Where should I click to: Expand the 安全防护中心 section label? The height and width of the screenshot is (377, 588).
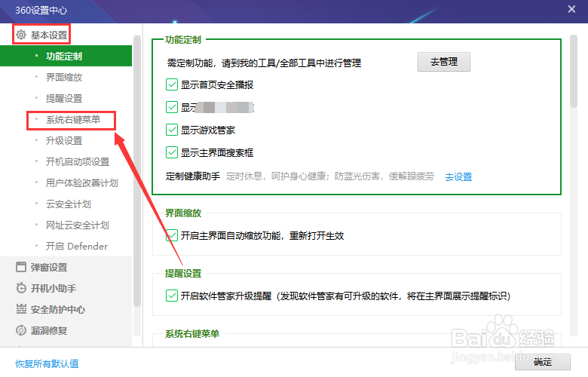58,309
